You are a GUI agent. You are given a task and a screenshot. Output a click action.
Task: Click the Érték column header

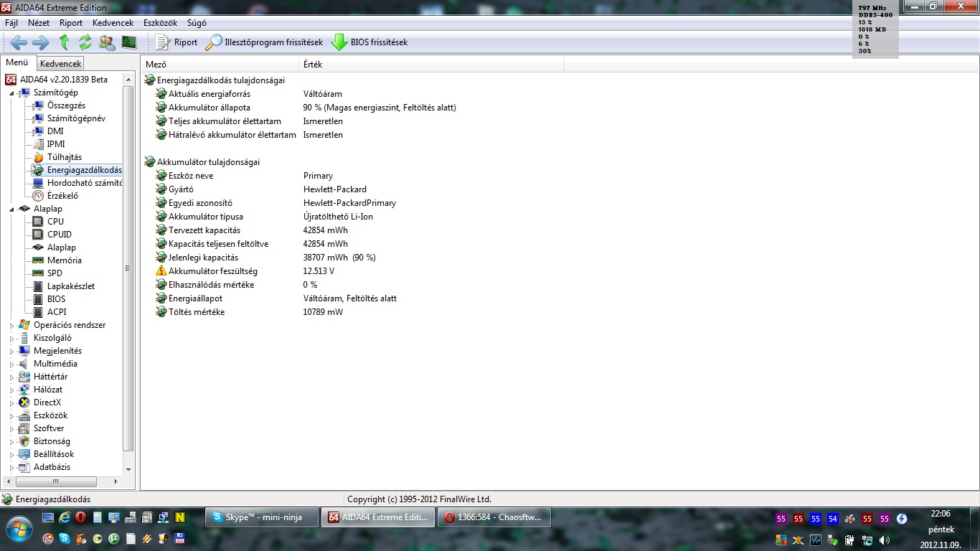point(432,65)
